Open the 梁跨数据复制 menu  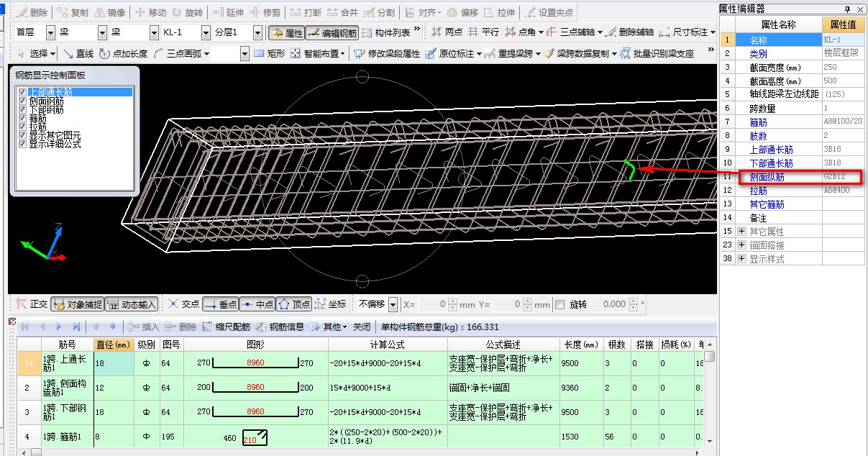581,53
